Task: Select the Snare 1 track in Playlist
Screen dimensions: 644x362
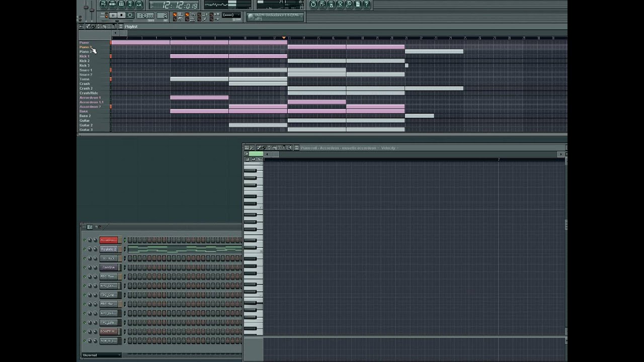Action: tap(86, 70)
